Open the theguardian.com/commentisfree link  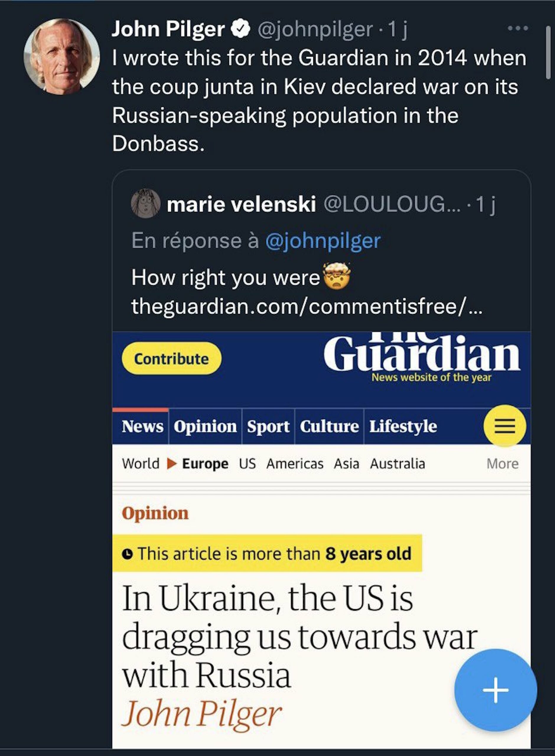306,306
